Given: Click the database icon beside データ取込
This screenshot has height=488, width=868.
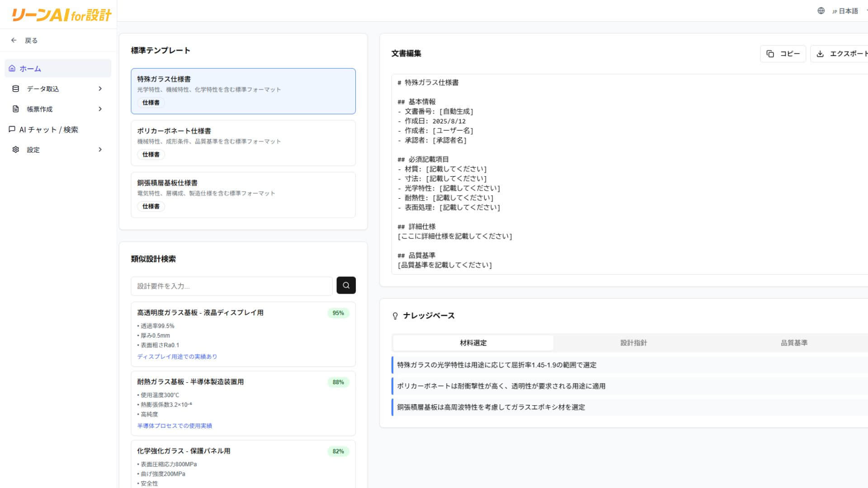Looking at the screenshot, I should (16, 89).
